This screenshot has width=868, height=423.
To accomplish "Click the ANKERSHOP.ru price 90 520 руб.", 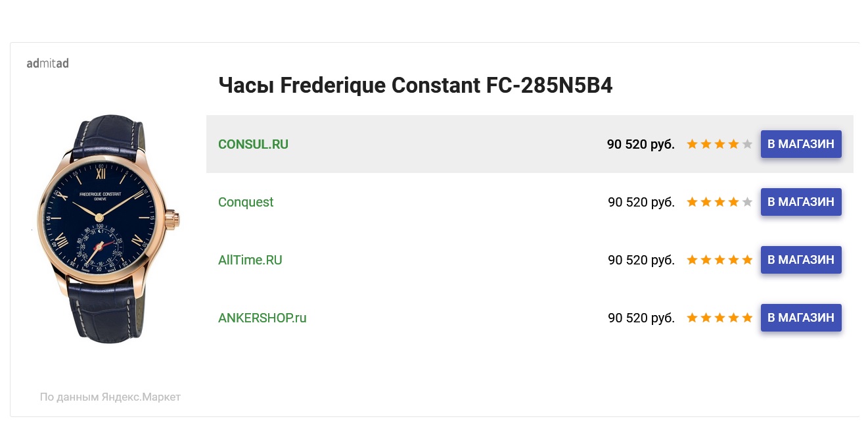I will pyautogui.click(x=641, y=318).
